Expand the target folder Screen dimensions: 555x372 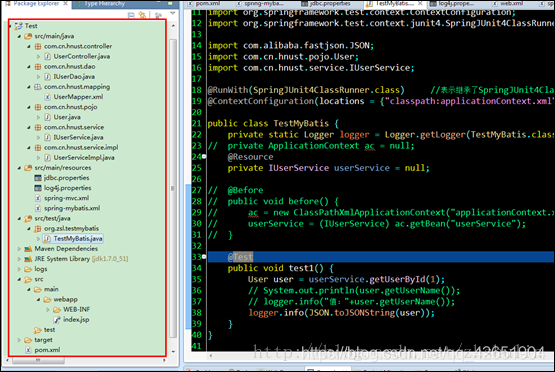click(x=19, y=340)
